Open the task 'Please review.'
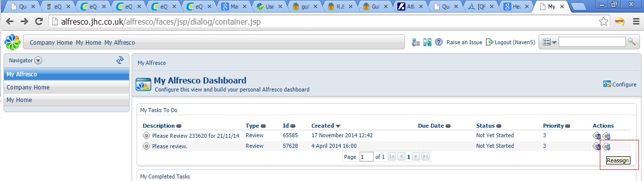Viewport: 644px width, 181px height. pos(170,146)
